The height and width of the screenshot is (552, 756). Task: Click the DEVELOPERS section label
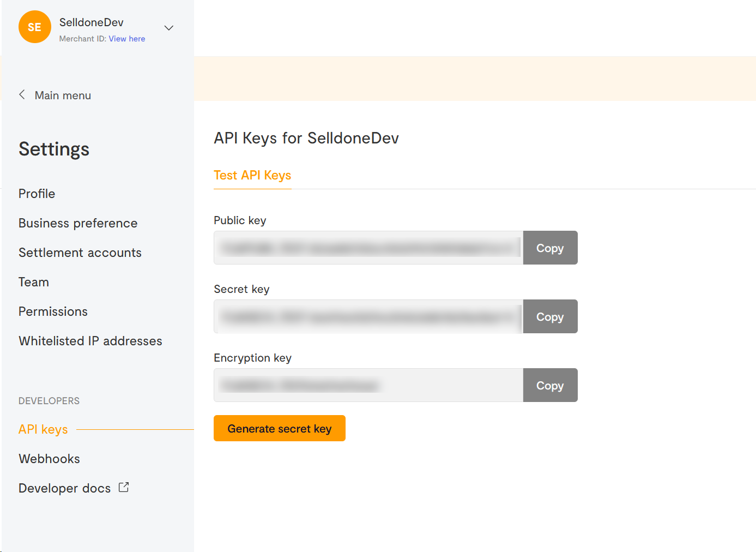pyautogui.click(x=49, y=401)
